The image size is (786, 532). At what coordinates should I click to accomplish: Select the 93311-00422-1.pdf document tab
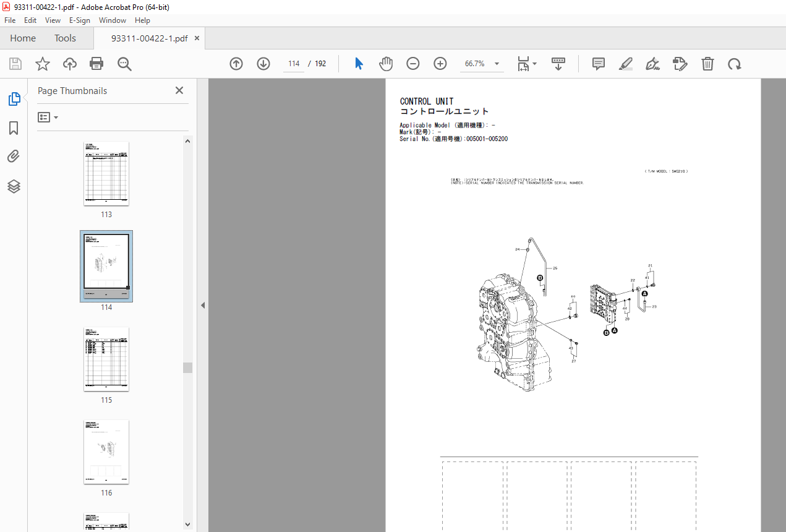149,38
